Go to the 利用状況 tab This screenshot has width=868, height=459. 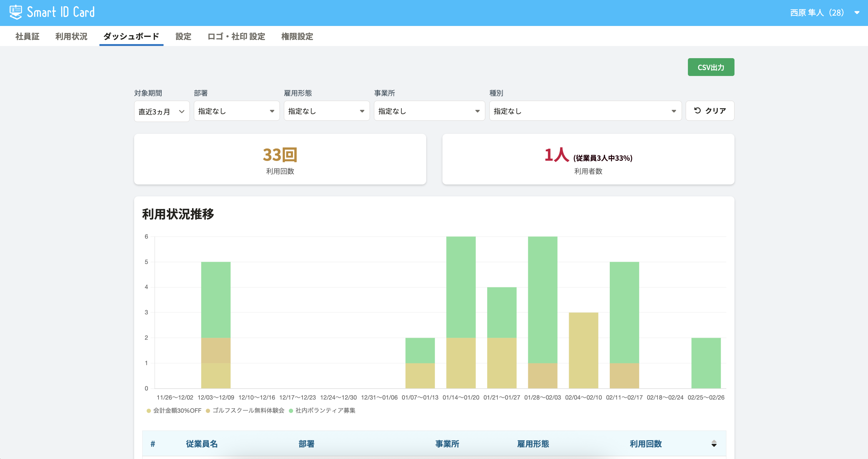tap(71, 36)
